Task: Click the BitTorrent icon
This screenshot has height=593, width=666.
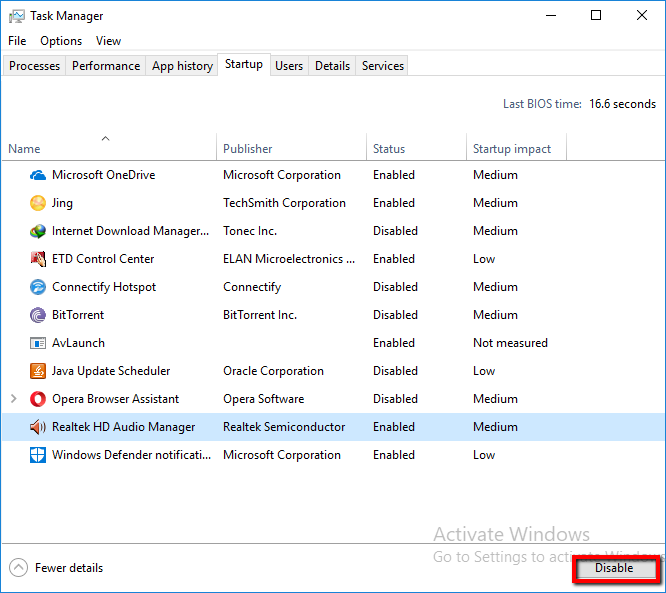Action: (x=38, y=315)
